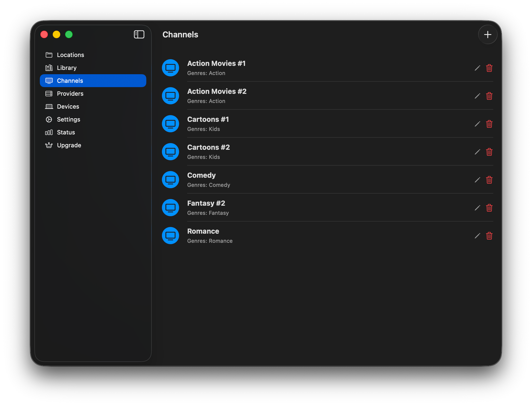
Task: Click pencil icon for Cartoons #1
Action: click(477, 124)
